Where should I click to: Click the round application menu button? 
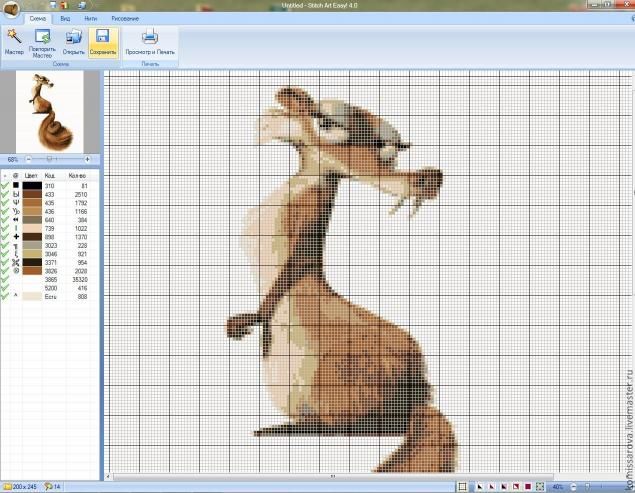click(10, 8)
